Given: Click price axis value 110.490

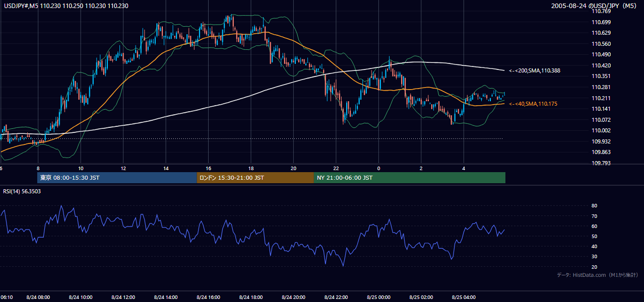Looking at the screenshot, I should [601, 54].
